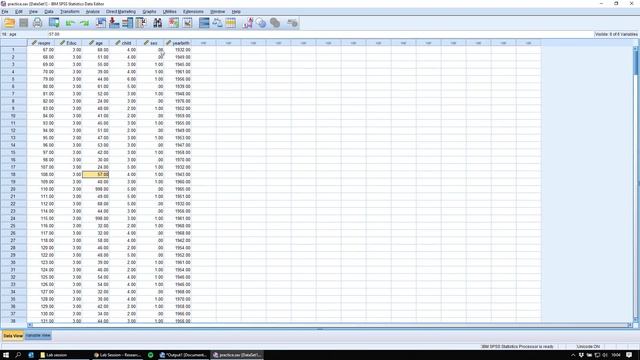
Task: Open the Graphs menu
Action: [x=149, y=11]
